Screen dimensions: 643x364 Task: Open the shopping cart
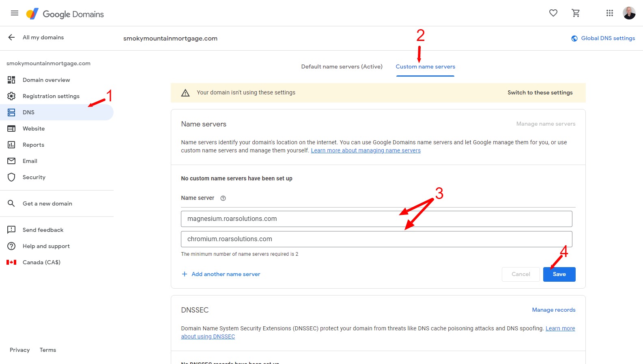click(x=576, y=13)
